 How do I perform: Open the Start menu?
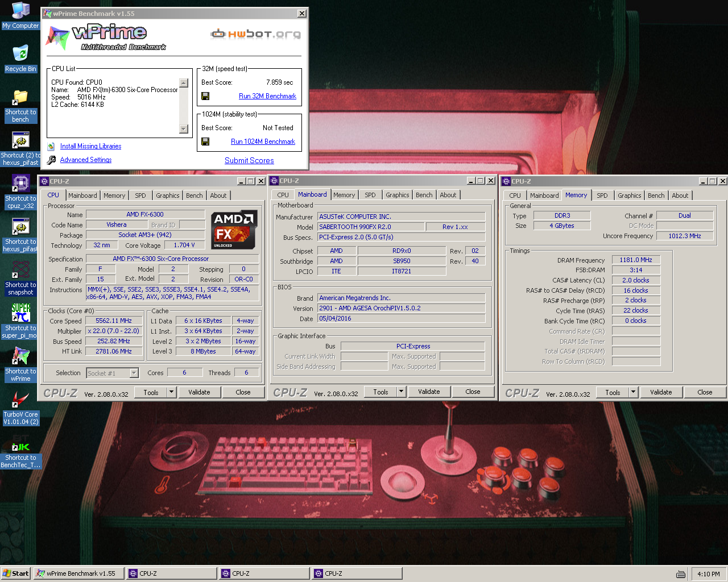pyautogui.click(x=15, y=573)
